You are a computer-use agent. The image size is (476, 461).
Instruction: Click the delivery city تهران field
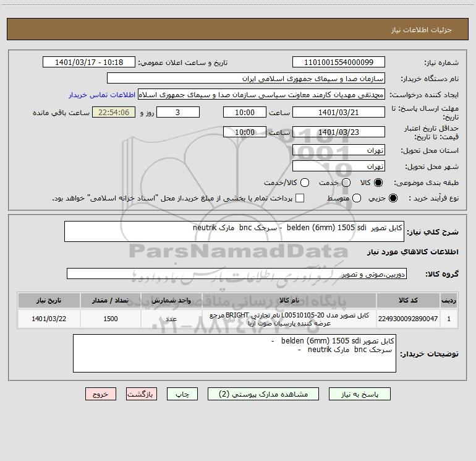pyautogui.click(x=339, y=166)
